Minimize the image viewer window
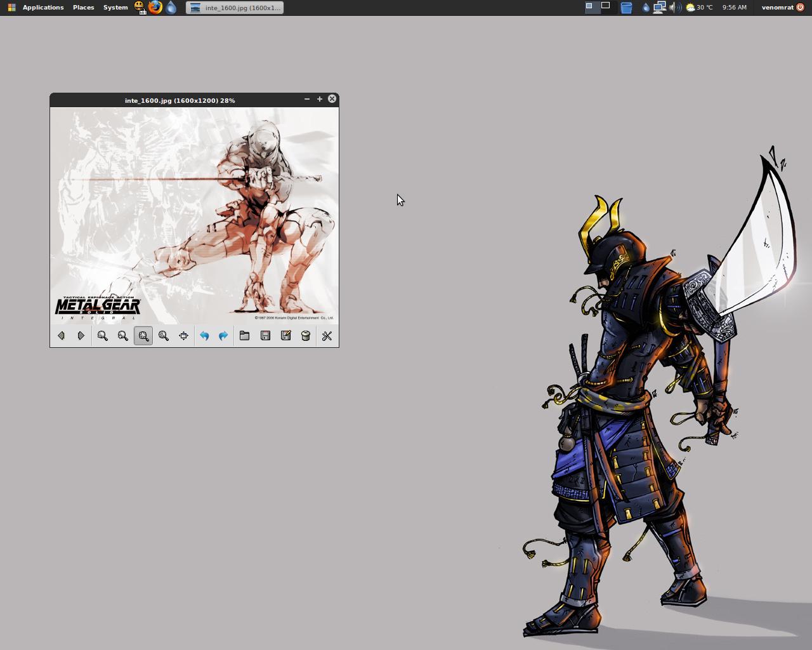Screen dimensions: 812x650 307,99
